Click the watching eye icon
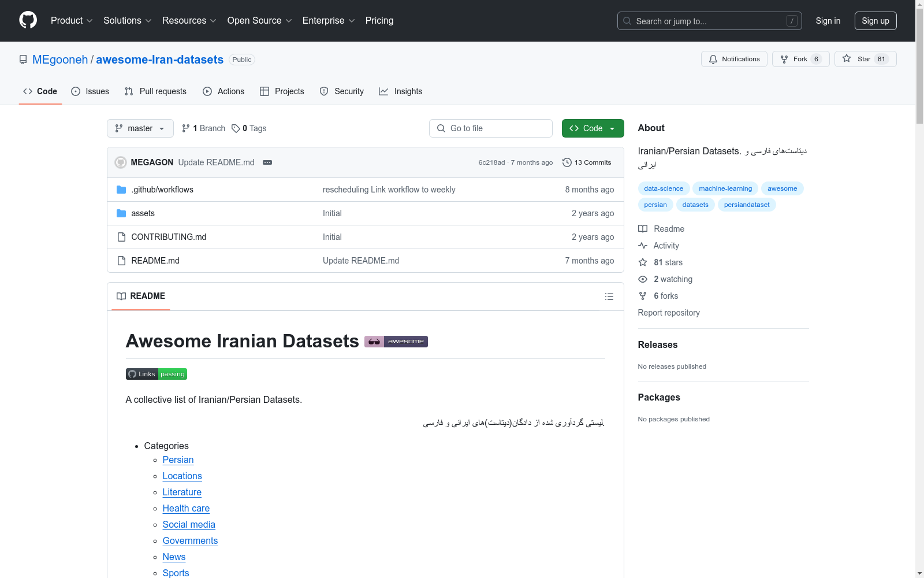Screen dimensions: 924x578 point(643,279)
